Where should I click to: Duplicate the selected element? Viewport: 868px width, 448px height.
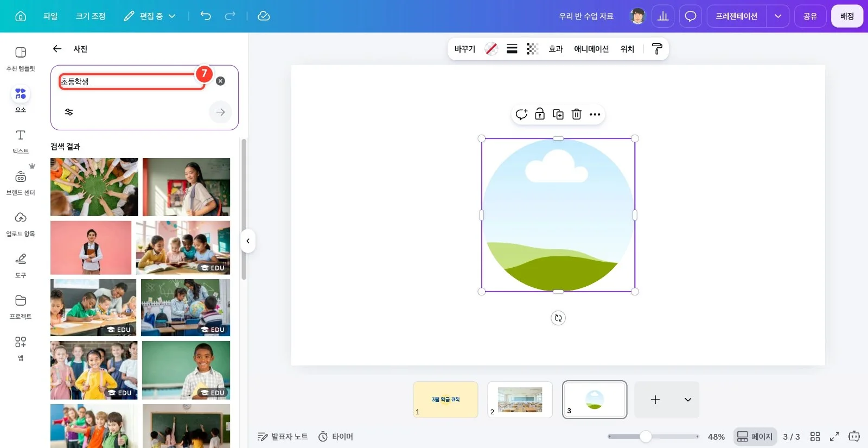(x=558, y=114)
